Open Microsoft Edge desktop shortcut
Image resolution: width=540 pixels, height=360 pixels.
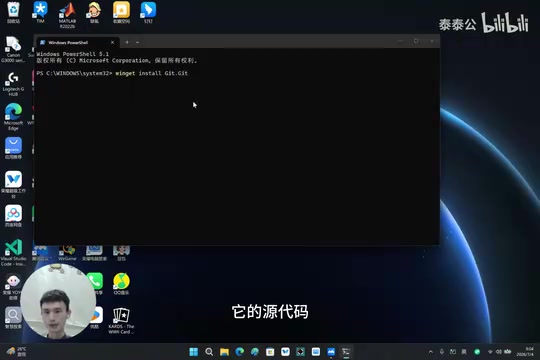point(13,117)
